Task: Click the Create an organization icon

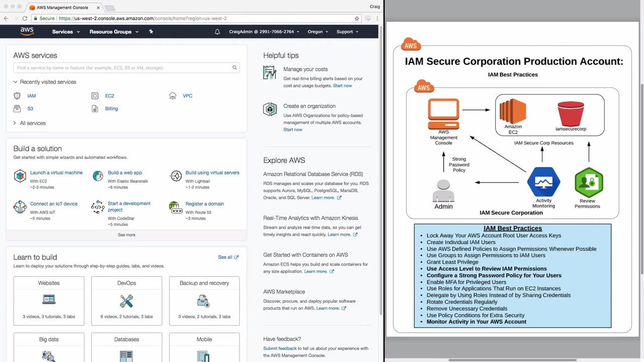Action: [270, 109]
